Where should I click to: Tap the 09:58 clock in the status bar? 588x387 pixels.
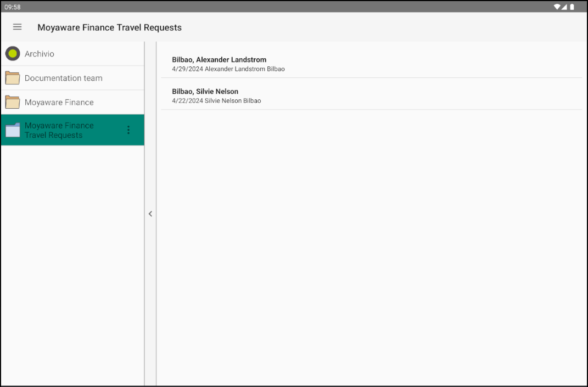tap(12, 7)
